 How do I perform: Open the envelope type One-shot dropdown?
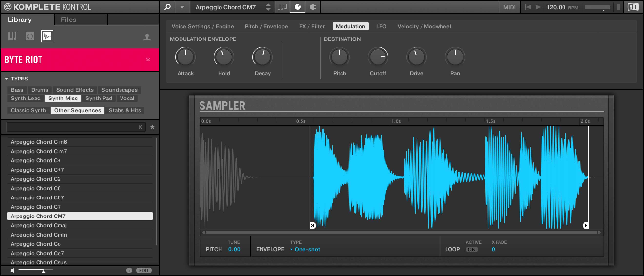[x=305, y=249]
